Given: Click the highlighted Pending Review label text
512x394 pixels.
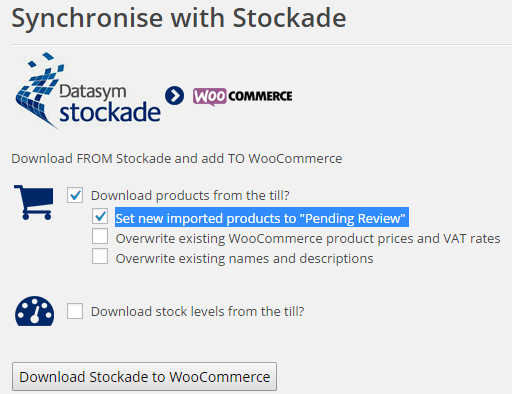Looking at the screenshot, I should [x=262, y=218].
